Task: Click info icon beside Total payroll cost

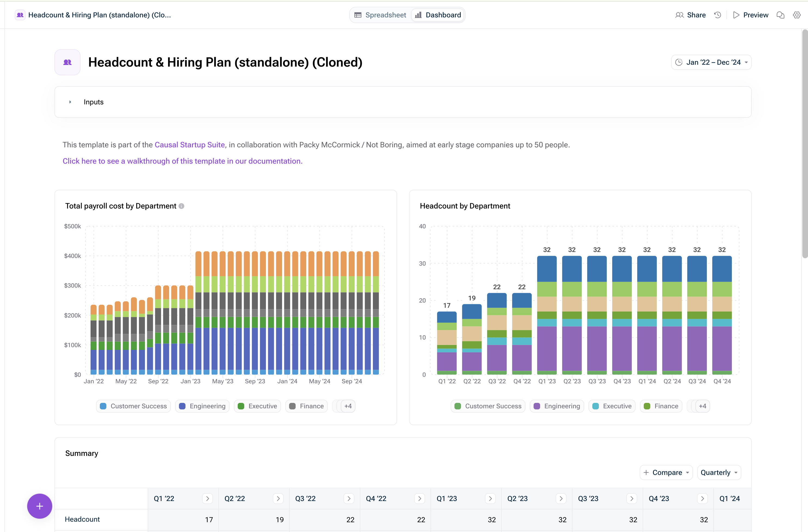Action: pyautogui.click(x=181, y=206)
